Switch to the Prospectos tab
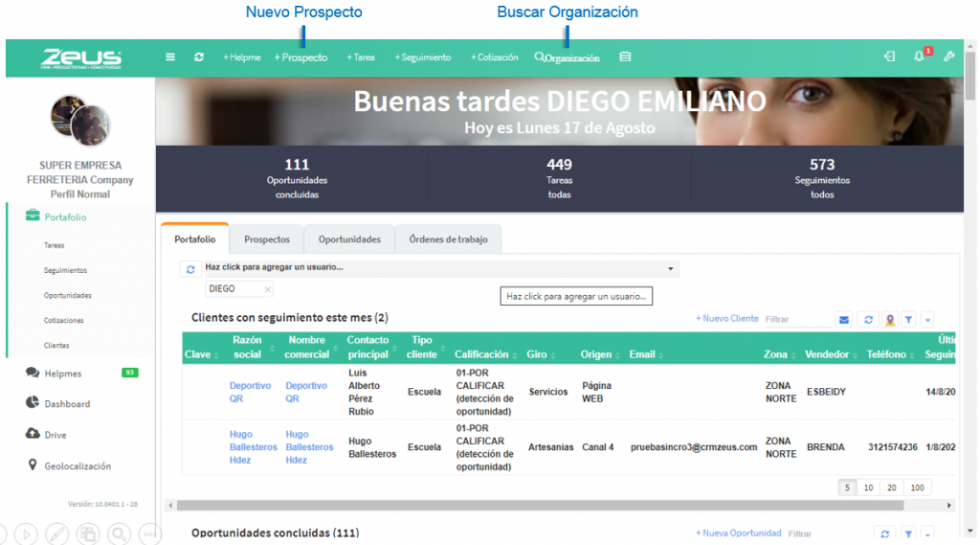980x545 pixels. click(x=267, y=239)
